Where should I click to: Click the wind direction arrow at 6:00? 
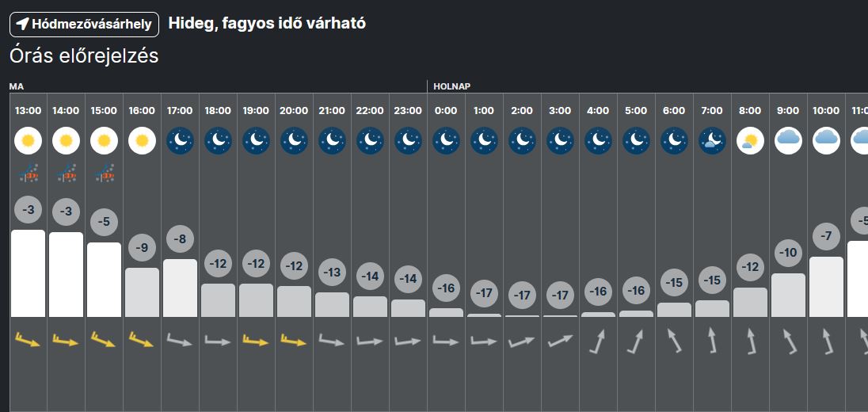point(674,341)
